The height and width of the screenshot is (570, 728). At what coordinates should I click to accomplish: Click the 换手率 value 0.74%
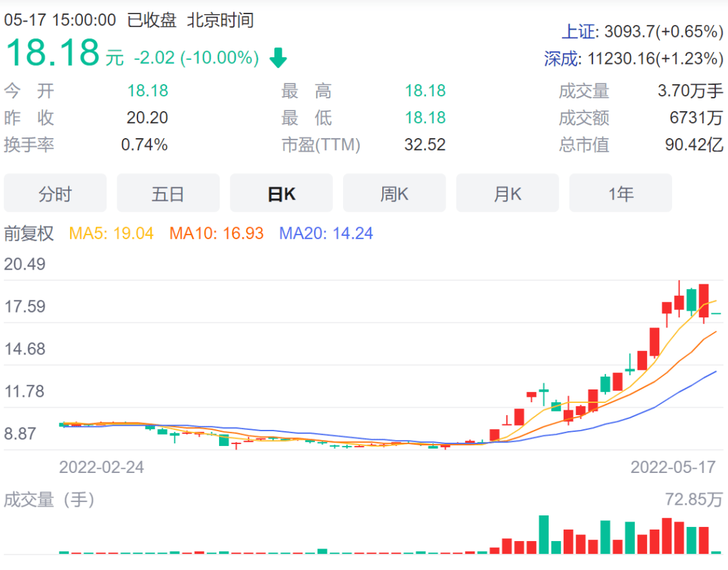tap(144, 144)
